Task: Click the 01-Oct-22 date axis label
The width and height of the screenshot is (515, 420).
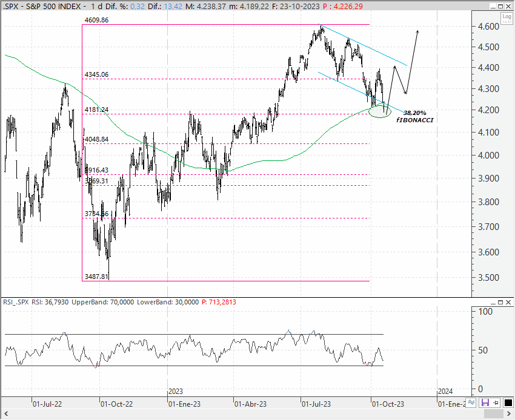Action: [x=116, y=404]
